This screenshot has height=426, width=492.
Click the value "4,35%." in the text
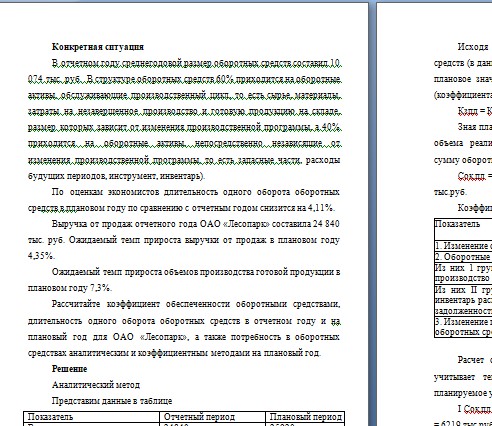click(x=41, y=256)
